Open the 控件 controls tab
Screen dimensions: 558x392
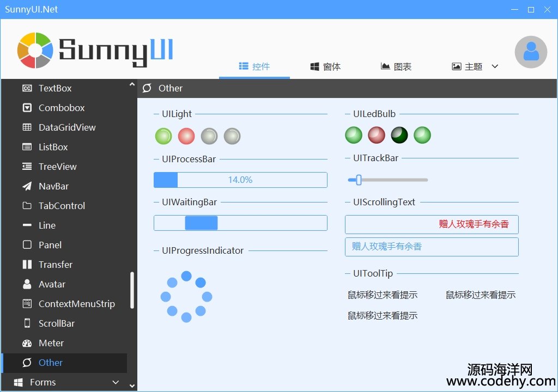tap(254, 66)
